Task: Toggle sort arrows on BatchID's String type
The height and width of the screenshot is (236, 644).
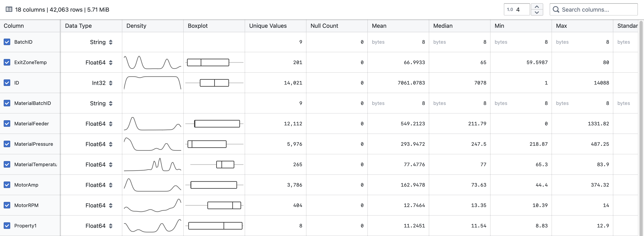Action: [x=111, y=42]
